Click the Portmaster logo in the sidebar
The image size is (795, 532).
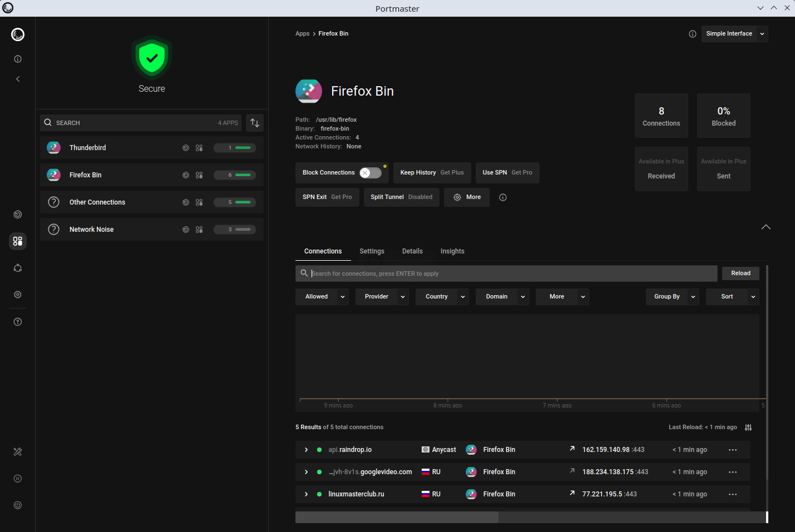(x=18, y=34)
